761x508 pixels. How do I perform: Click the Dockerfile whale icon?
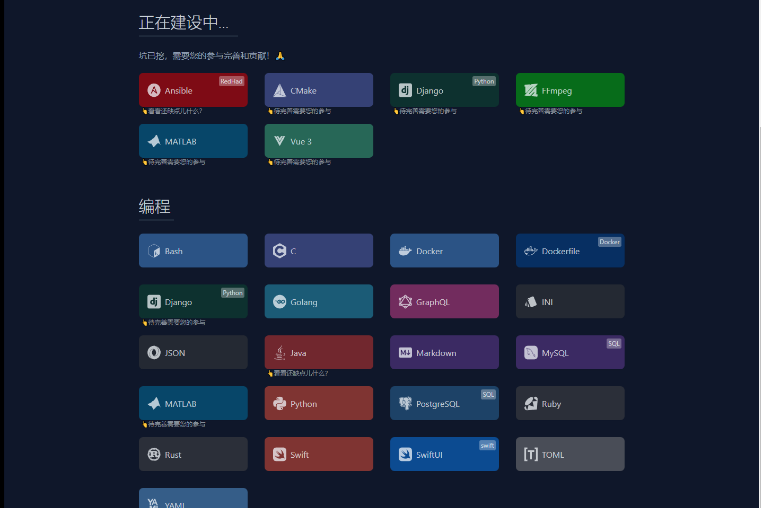[x=531, y=251]
